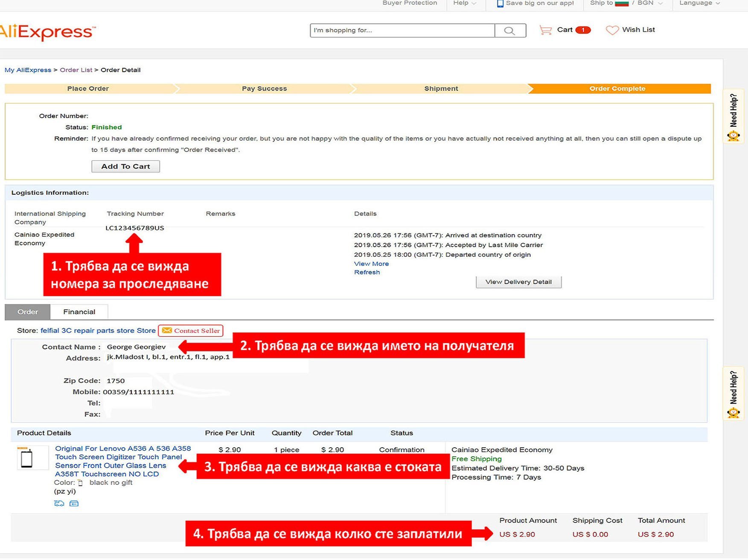Expand the Help dropdown menu
This screenshot has height=560, width=748.
coord(465,3)
